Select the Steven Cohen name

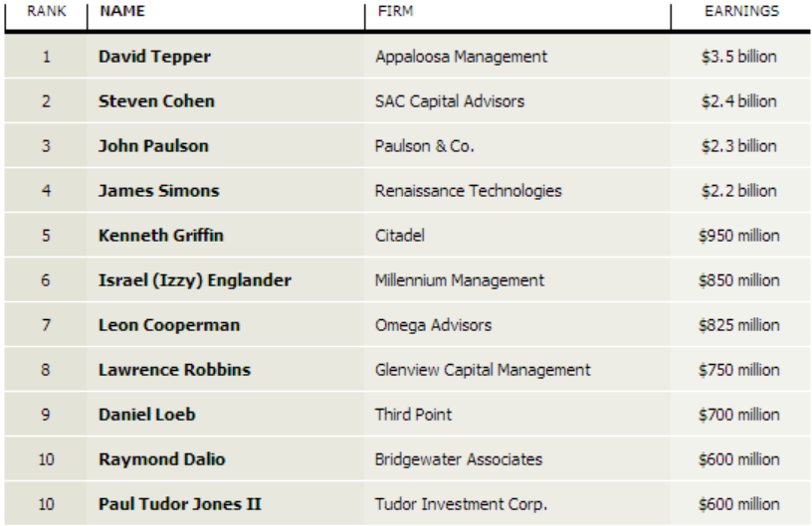click(156, 101)
